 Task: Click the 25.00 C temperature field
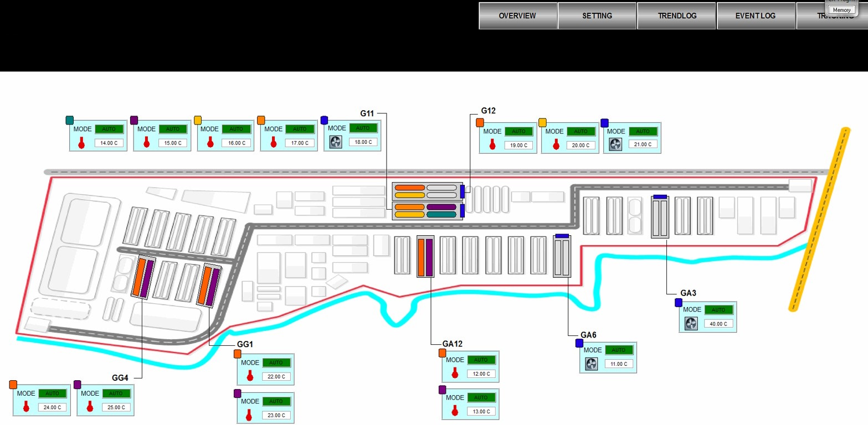coord(116,407)
